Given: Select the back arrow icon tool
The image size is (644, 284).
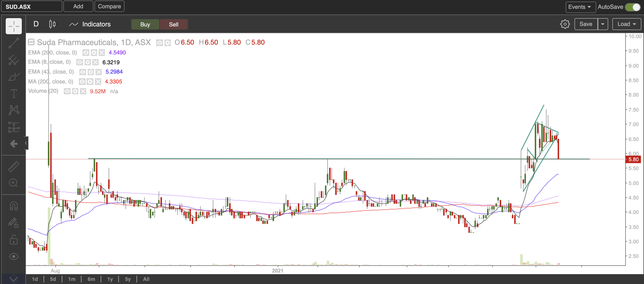Looking at the screenshot, I should [14, 144].
